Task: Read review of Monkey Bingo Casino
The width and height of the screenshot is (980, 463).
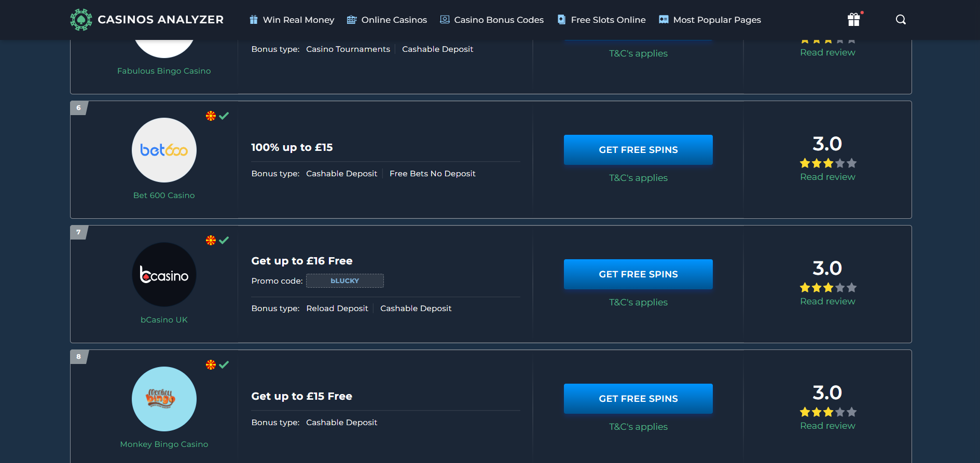Action: coord(828,426)
